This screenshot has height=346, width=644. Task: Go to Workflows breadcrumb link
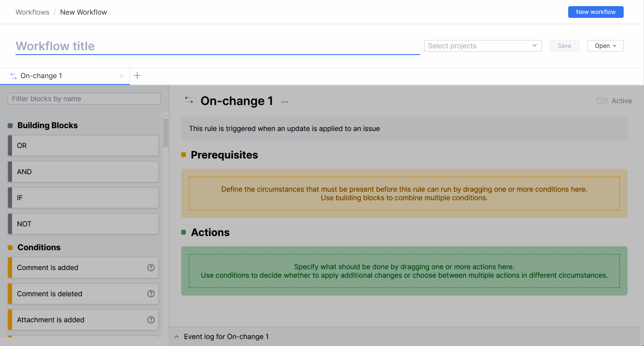pyautogui.click(x=33, y=12)
